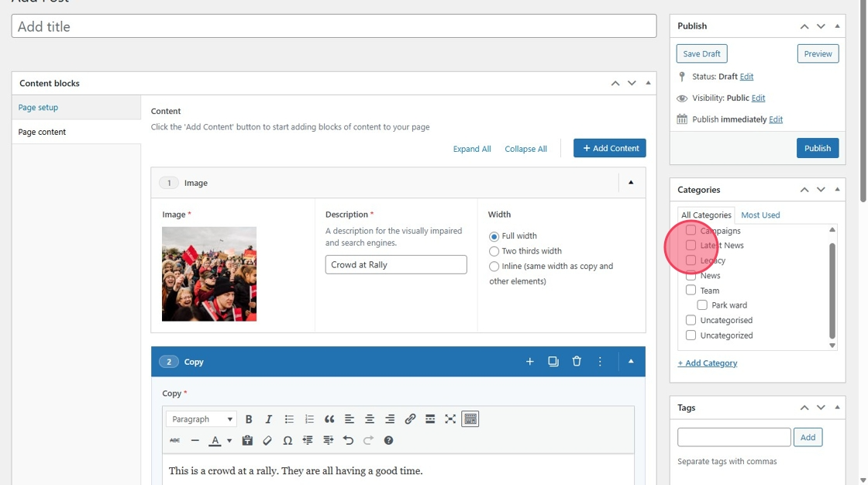Viewport: 868px width, 485px height.
Task: Click the Add title input field
Action: 333,26
